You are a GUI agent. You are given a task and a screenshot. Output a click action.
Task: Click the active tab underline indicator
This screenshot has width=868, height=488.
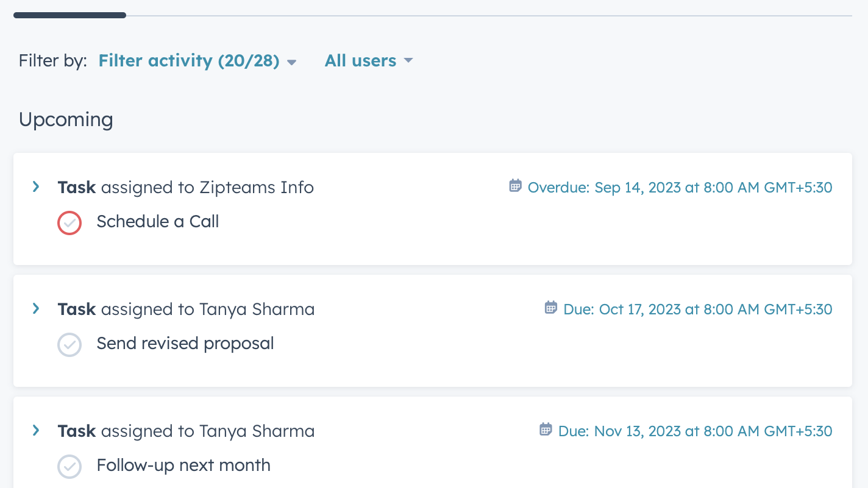pos(69,15)
